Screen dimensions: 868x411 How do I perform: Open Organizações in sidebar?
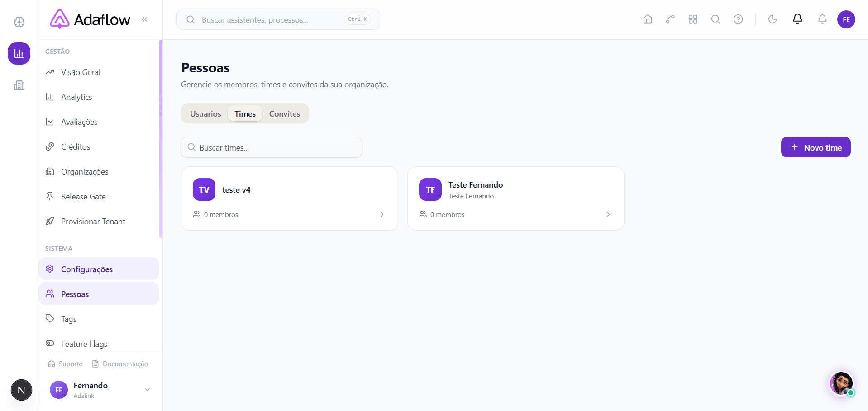coord(99,172)
